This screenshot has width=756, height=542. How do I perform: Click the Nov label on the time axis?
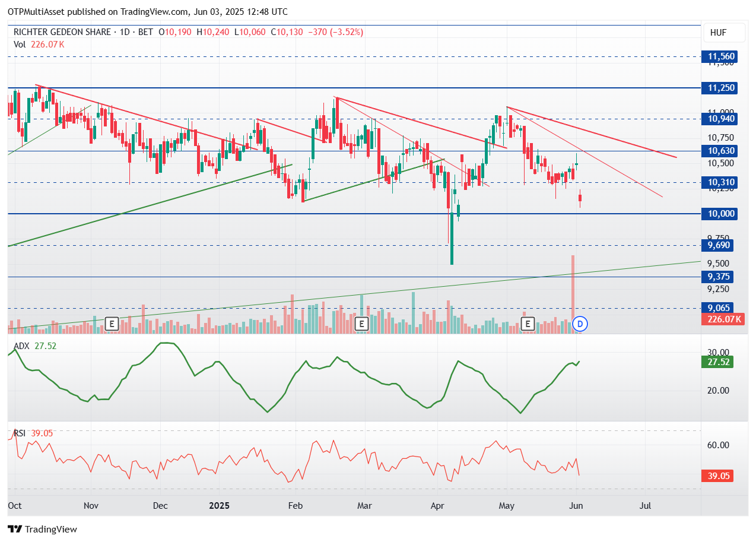pos(91,506)
